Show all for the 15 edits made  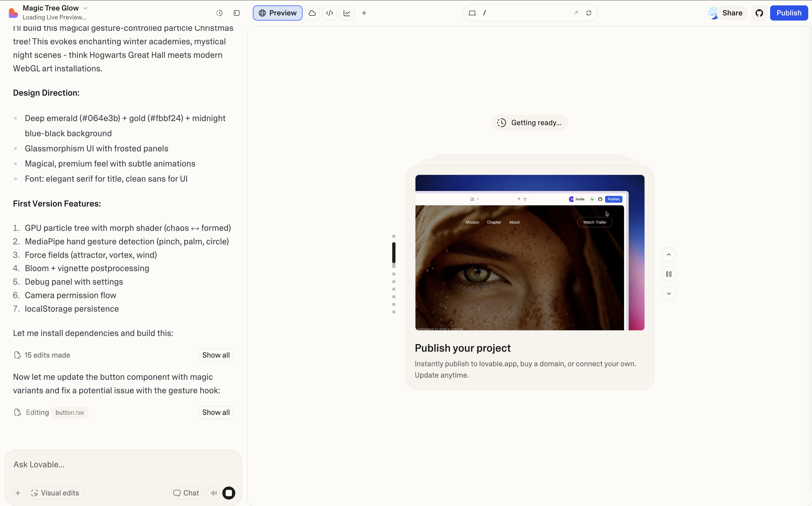click(216, 355)
